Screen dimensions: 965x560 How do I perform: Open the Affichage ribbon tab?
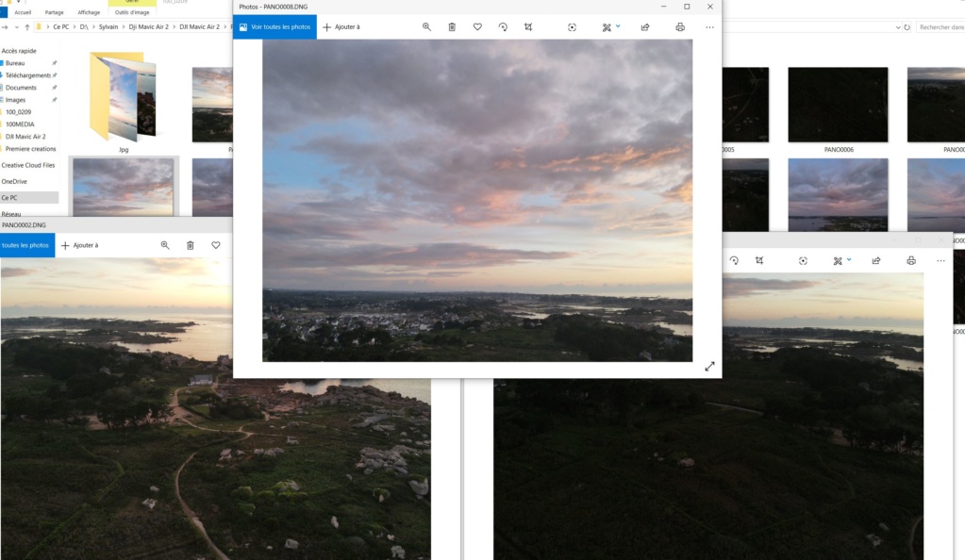pyautogui.click(x=89, y=12)
